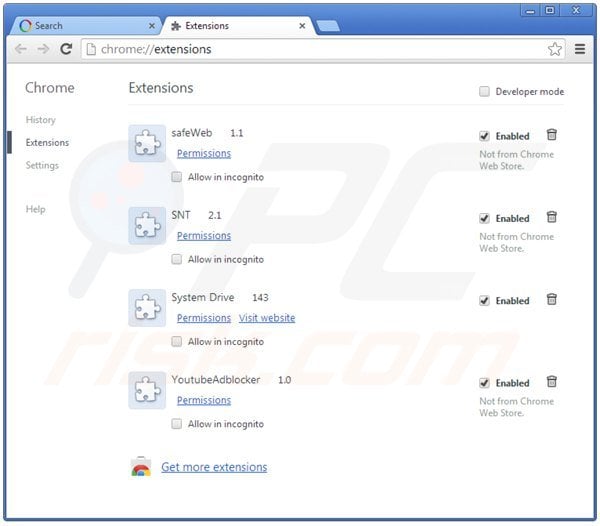Viewport: 600px width, 526px height.
Task: Click System Drive puzzle piece icon
Action: [147, 308]
